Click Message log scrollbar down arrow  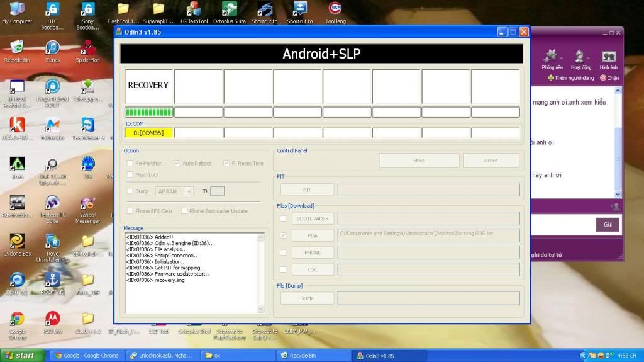[x=260, y=308]
